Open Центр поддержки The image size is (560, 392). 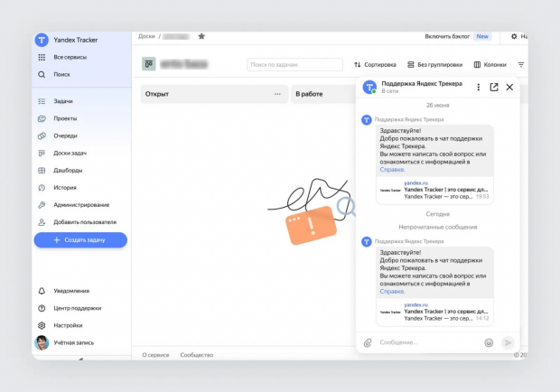coord(78,308)
